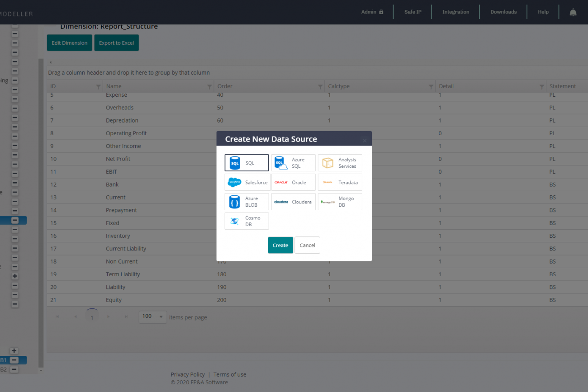Select the Depreciation row name

122,121
